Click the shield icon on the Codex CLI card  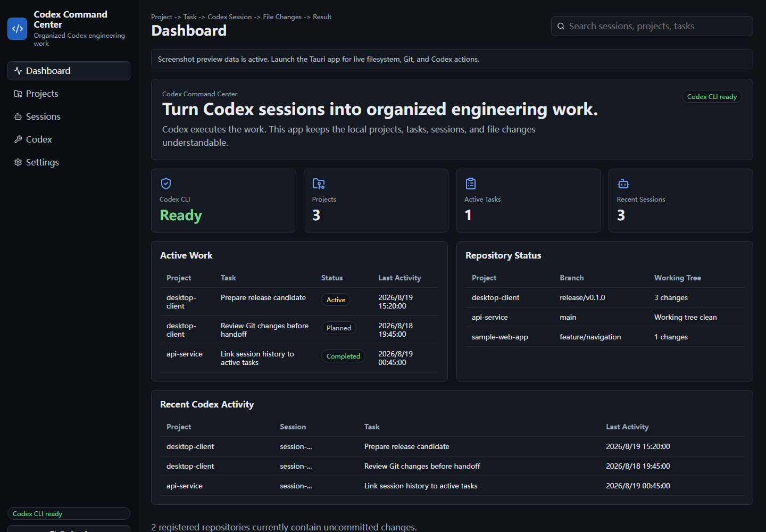tap(166, 184)
